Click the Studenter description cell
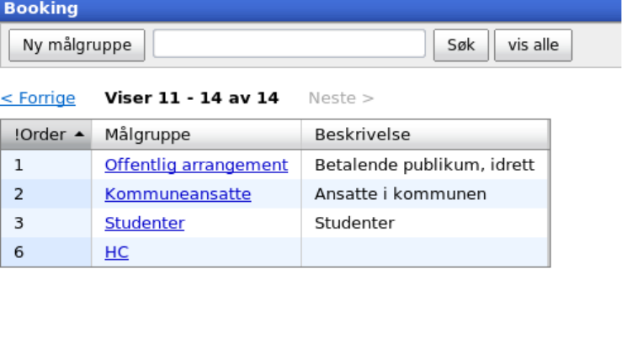Screen dimensions: 622x364 coord(354,224)
